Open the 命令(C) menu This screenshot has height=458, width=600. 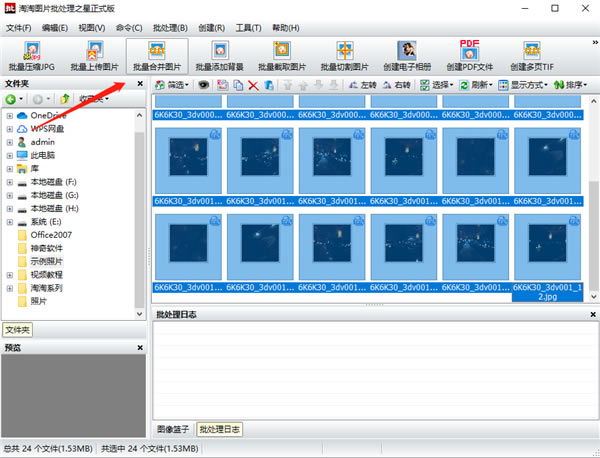point(129,28)
